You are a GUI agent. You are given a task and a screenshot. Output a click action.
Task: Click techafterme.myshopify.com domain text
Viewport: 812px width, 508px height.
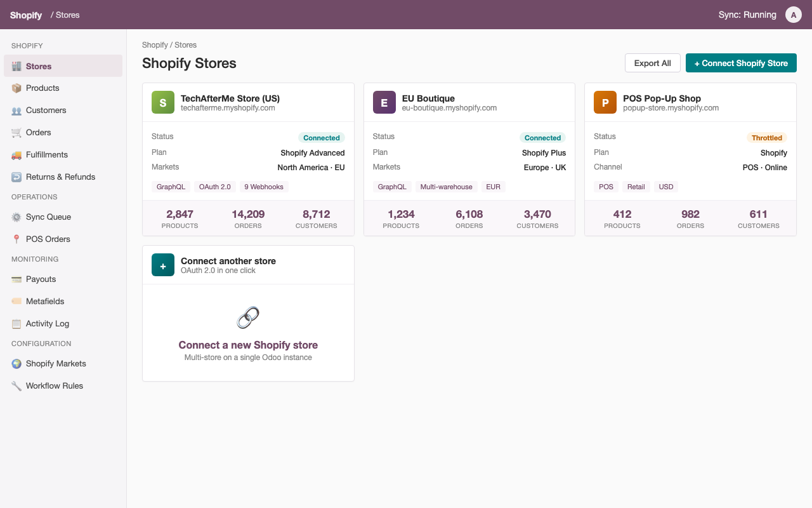click(x=228, y=108)
